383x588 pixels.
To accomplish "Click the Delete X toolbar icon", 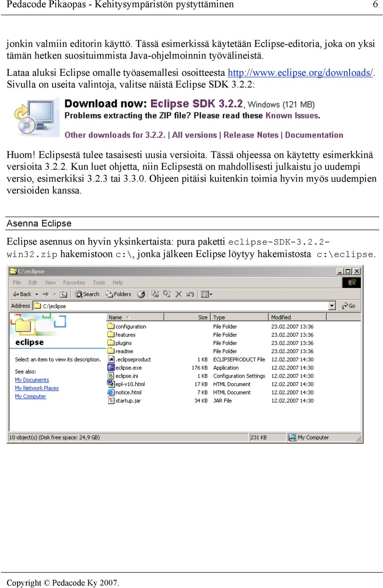I will pyautogui.click(x=179, y=294).
